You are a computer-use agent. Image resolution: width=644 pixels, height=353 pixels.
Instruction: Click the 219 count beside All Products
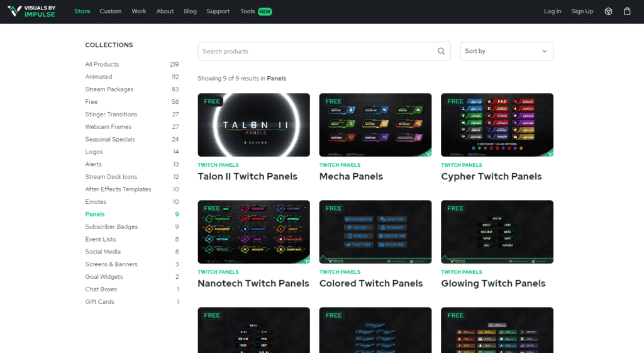click(x=174, y=64)
